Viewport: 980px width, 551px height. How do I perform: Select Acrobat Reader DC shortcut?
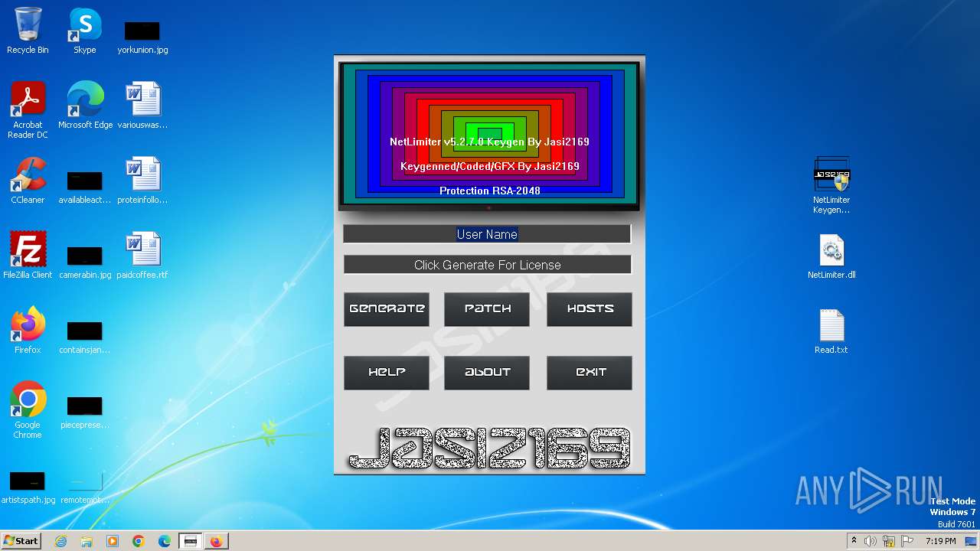click(28, 110)
